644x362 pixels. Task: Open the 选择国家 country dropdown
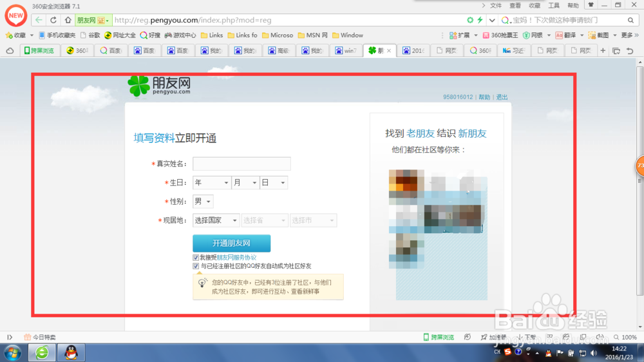[216, 220]
